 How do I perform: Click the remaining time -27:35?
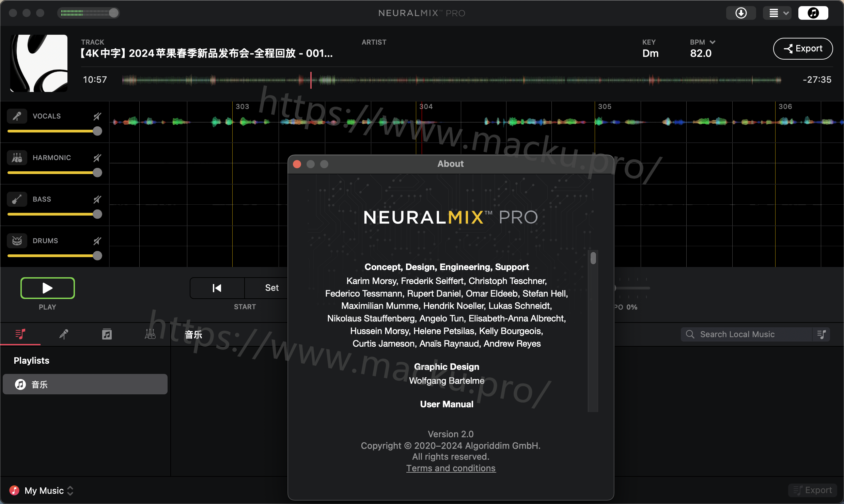tap(817, 80)
